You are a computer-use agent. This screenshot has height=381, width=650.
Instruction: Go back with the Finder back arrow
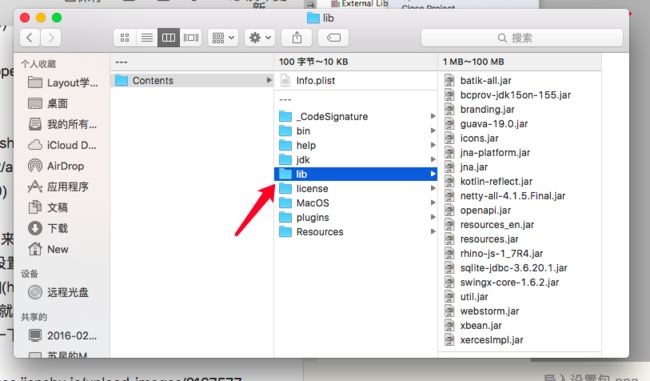tap(30, 38)
